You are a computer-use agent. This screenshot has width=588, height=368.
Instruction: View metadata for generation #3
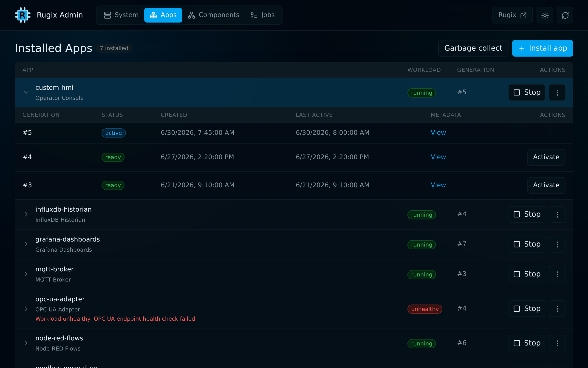coord(438,185)
